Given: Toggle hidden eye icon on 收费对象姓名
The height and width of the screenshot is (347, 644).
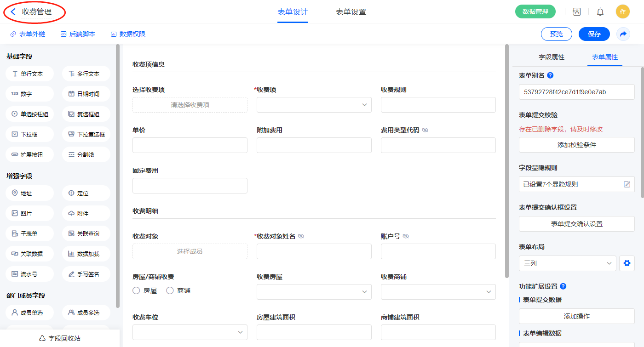Looking at the screenshot, I should pos(301,236).
